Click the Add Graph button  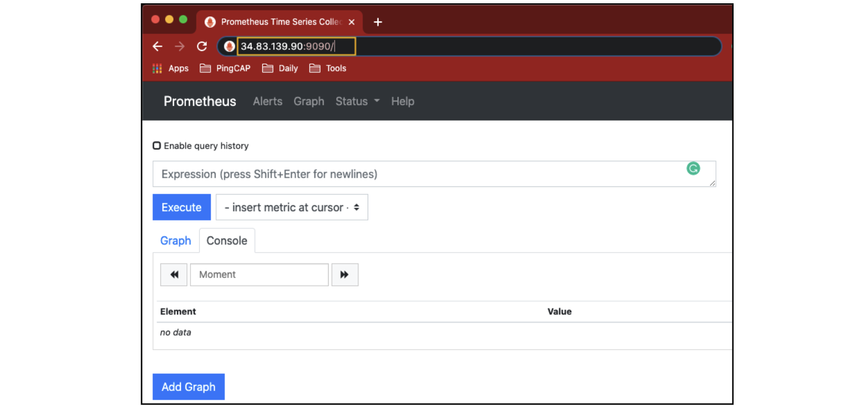[x=188, y=387]
